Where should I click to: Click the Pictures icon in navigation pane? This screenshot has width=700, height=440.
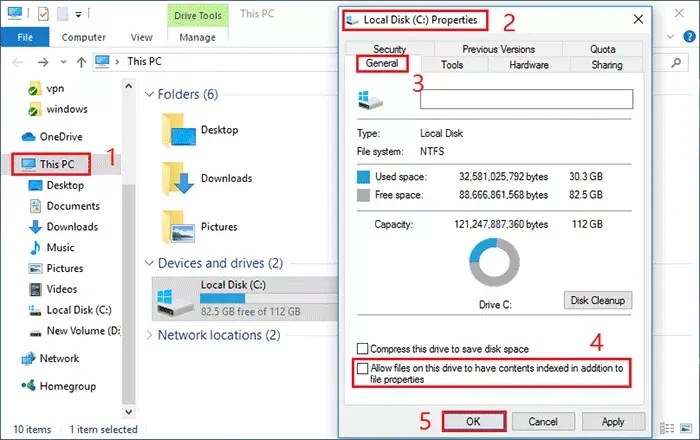[x=35, y=268]
